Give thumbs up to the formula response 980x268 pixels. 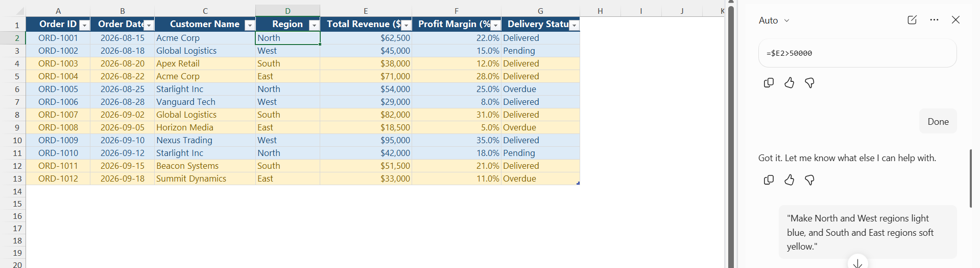click(789, 83)
